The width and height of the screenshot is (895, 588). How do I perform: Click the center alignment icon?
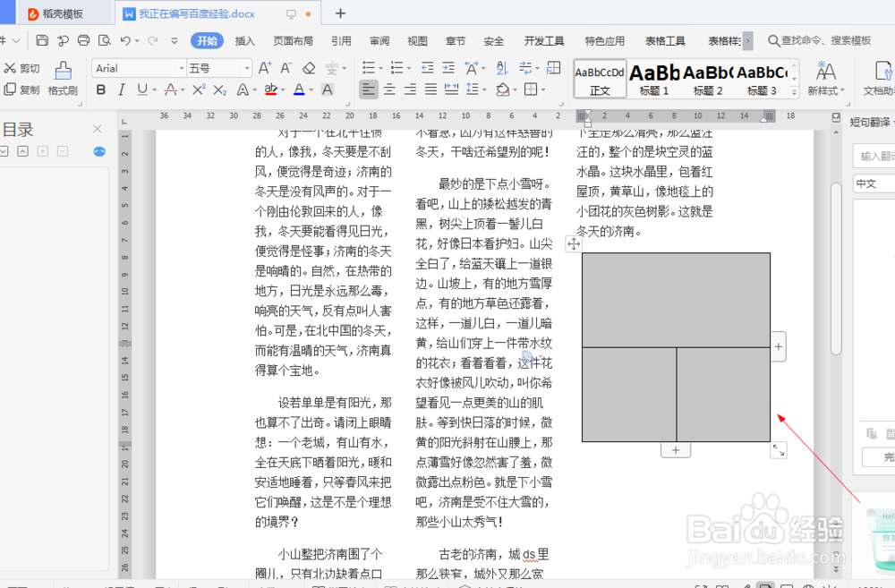pos(389,89)
